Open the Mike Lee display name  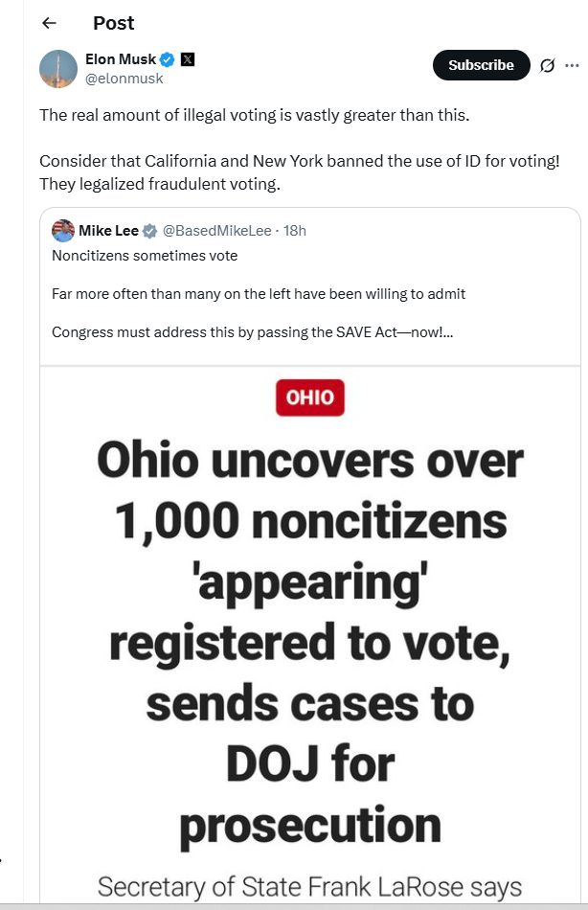click(x=108, y=231)
